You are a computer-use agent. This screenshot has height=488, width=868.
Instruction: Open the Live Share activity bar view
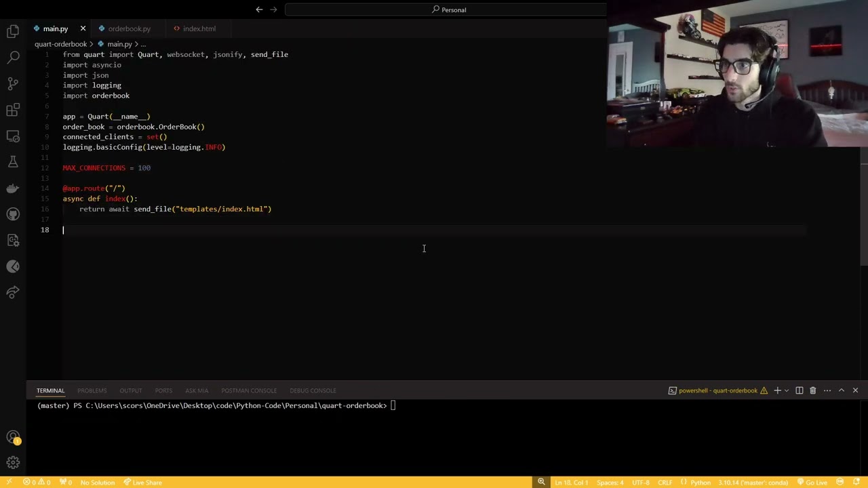(x=13, y=292)
